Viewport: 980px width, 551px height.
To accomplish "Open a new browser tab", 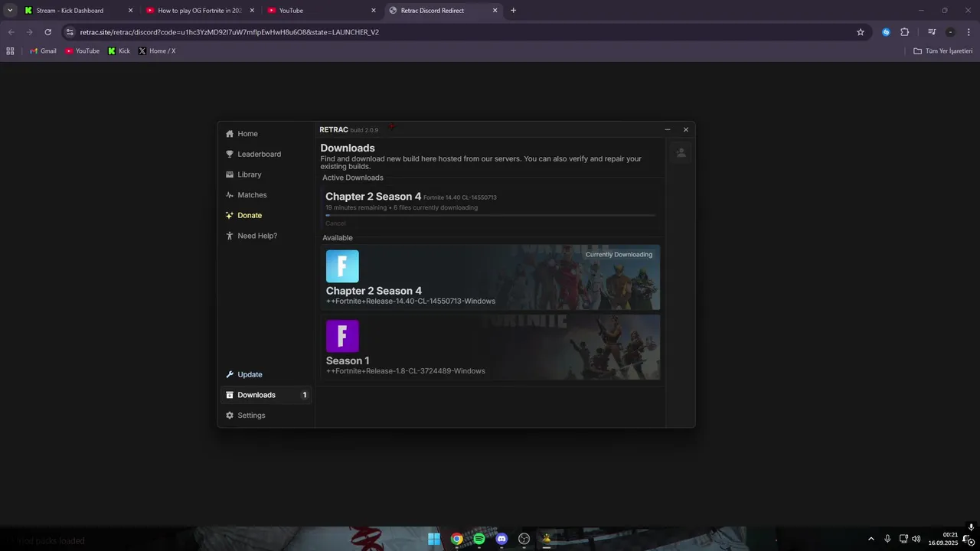I will coord(513,11).
